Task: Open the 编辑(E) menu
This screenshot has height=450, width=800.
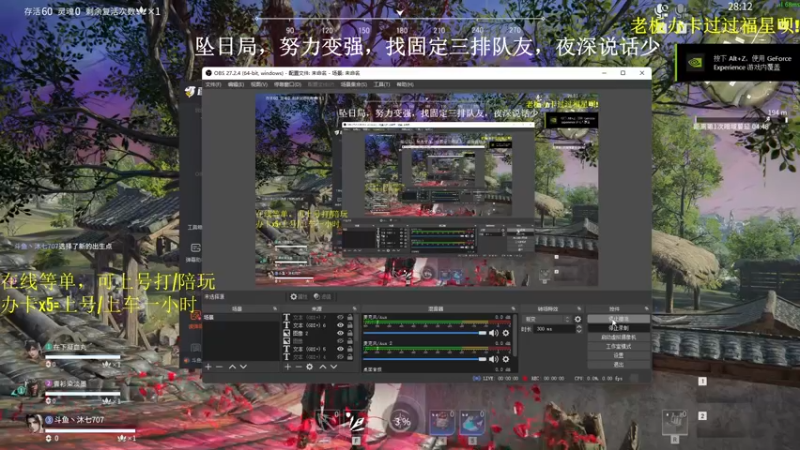Action: pos(236,84)
